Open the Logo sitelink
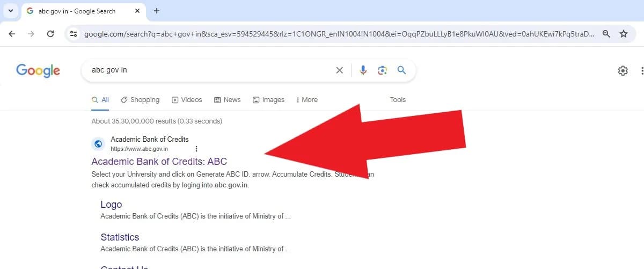The image size is (644, 269). coord(111,205)
